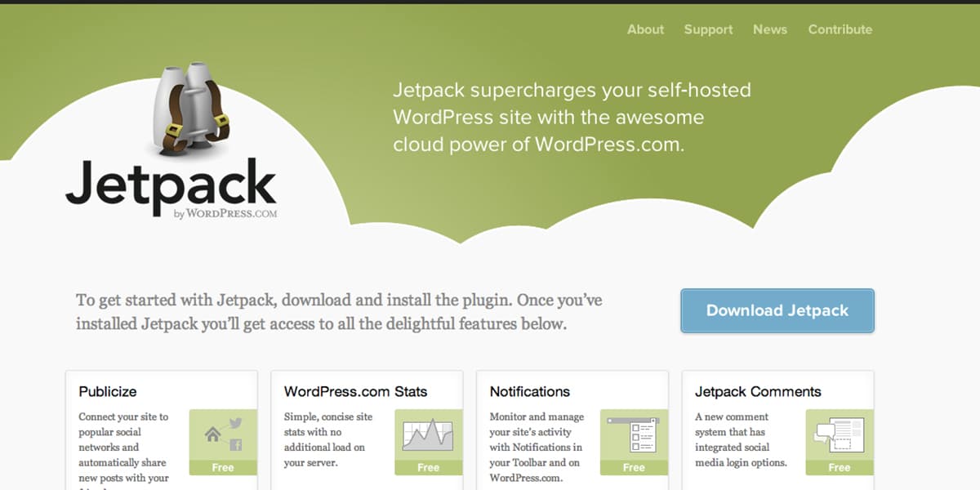The height and width of the screenshot is (490, 980).
Task: Select the News navigation link
Action: click(770, 29)
